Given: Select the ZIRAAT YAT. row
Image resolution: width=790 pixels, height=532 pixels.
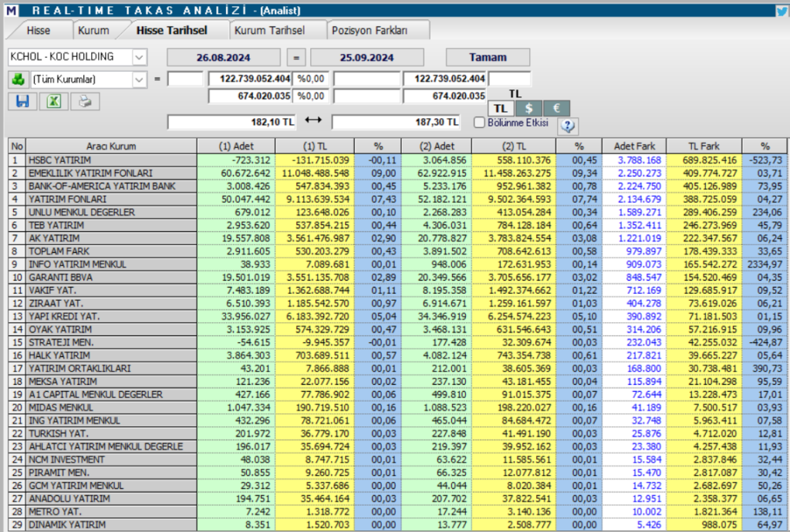Looking at the screenshot, I should pyautogui.click(x=397, y=304).
